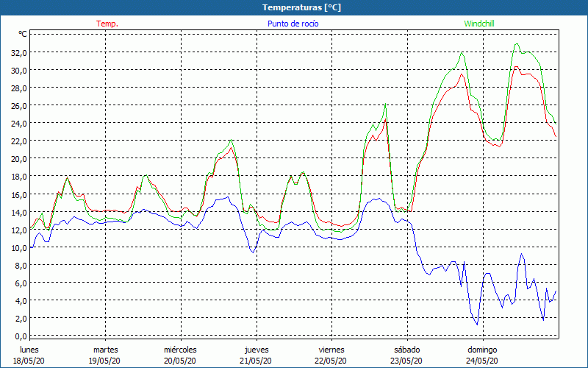Click the 24,0 y-axis value

[x=19, y=123]
